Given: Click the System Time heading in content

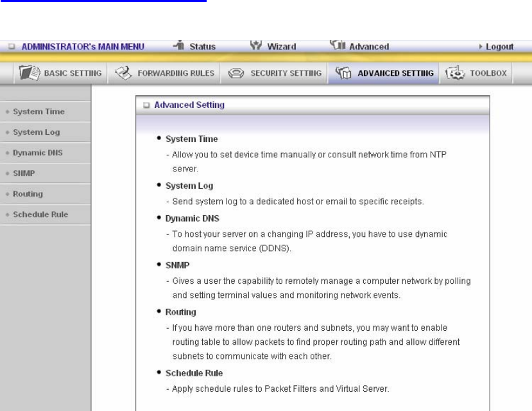Looking at the screenshot, I should click(192, 139).
